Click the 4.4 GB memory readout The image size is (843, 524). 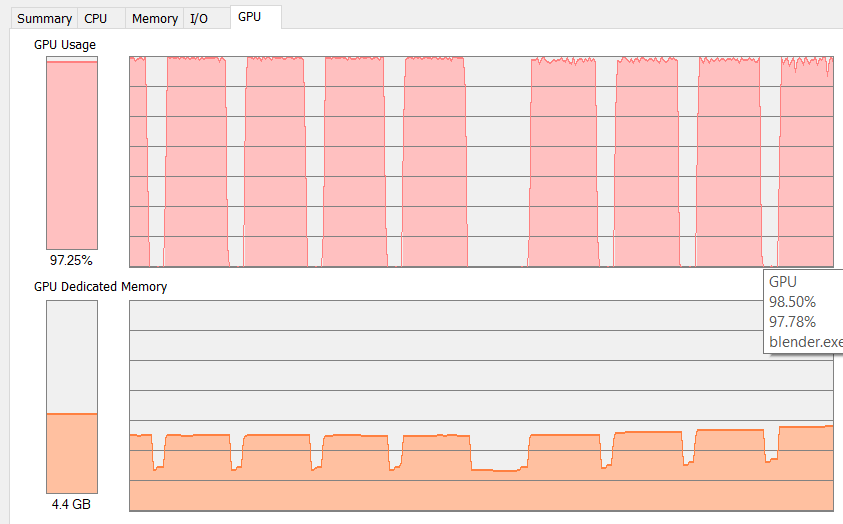click(x=71, y=505)
